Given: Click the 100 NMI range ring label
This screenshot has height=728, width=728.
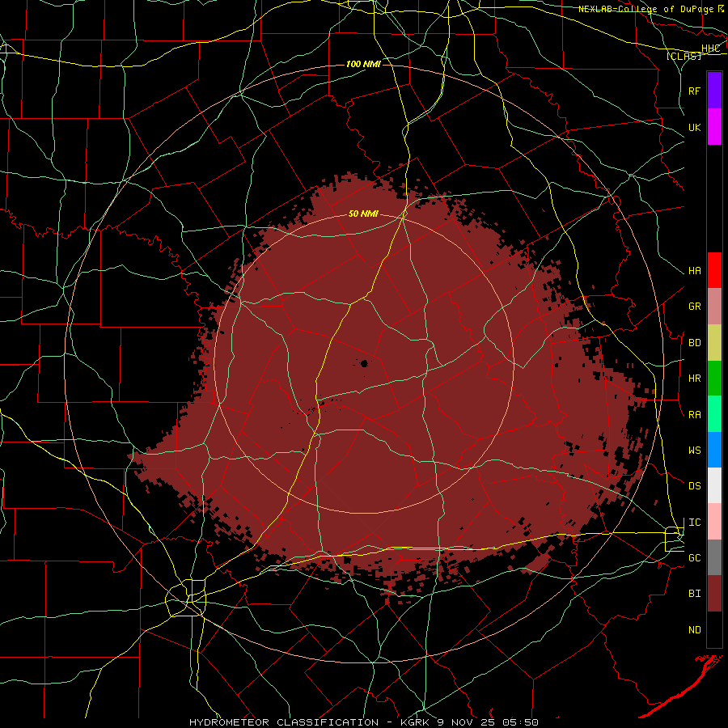Looking at the screenshot, I should point(363,64).
